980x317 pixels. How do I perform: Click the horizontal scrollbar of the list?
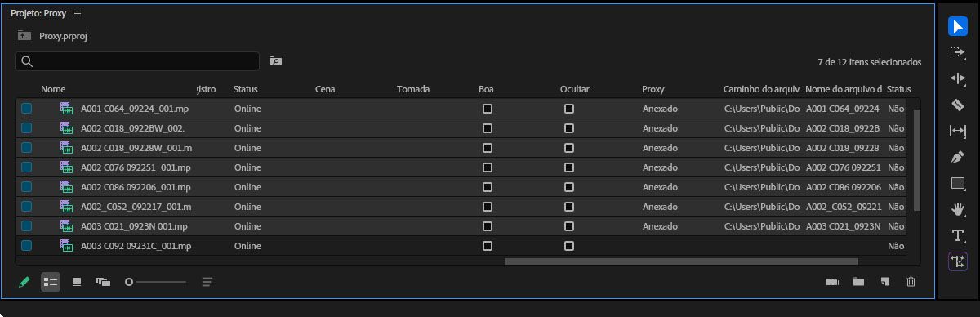[681, 261]
